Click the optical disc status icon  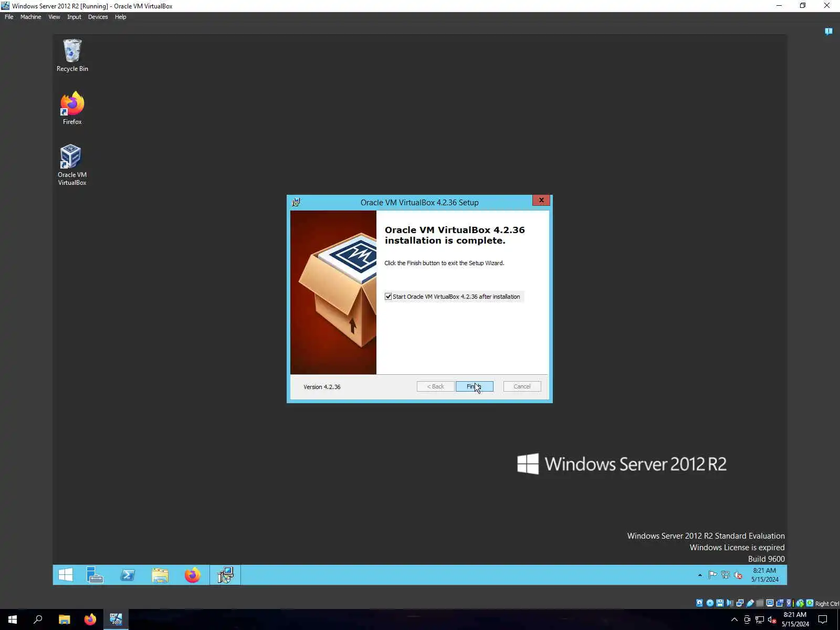point(710,603)
